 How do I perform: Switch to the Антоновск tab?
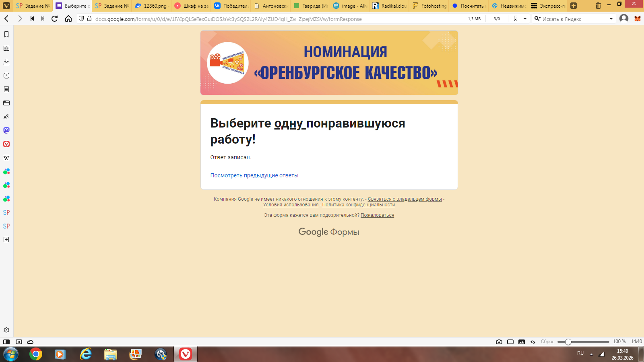[x=271, y=6]
